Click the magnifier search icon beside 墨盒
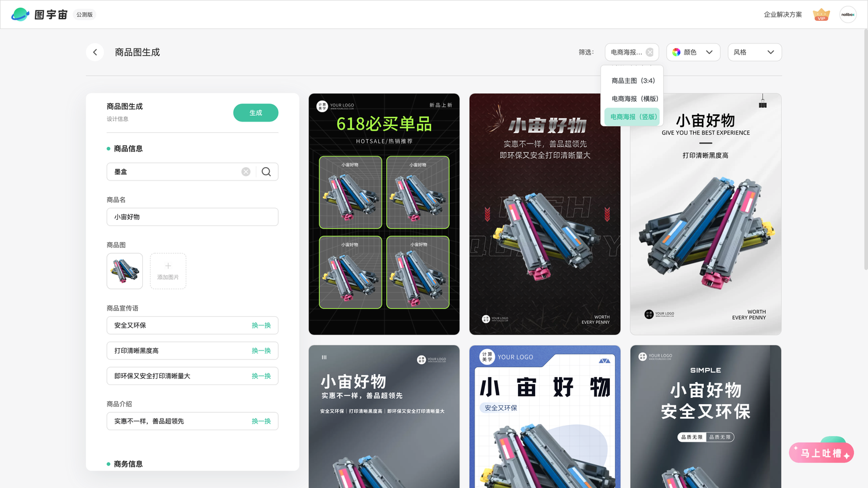 [x=266, y=172]
